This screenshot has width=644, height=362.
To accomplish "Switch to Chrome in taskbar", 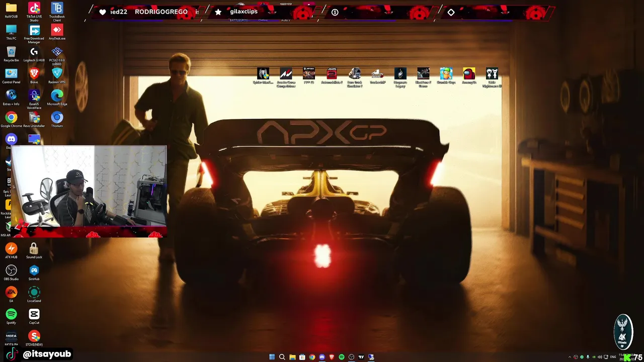I will [312, 357].
